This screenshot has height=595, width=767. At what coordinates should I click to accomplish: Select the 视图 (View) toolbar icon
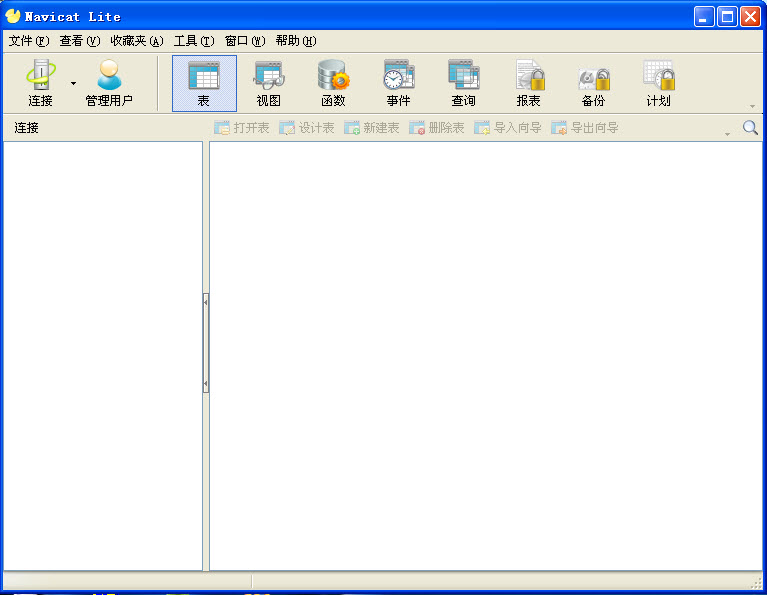pos(269,83)
